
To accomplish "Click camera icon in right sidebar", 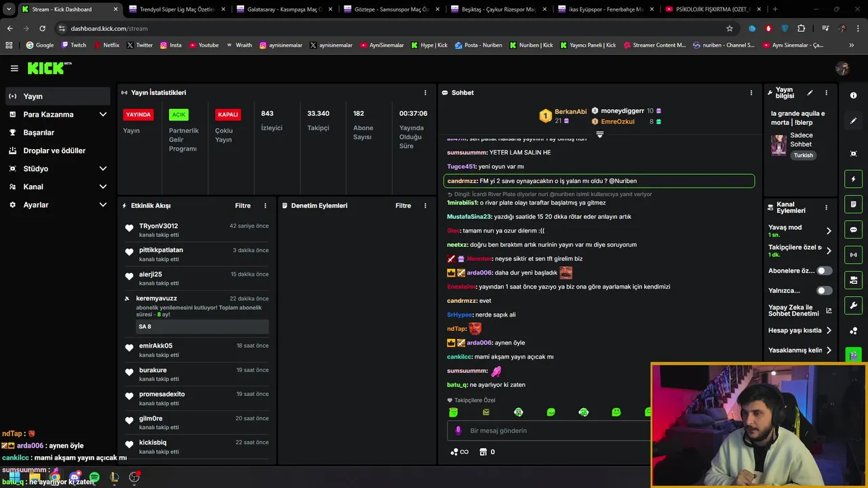I will click(853, 280).
